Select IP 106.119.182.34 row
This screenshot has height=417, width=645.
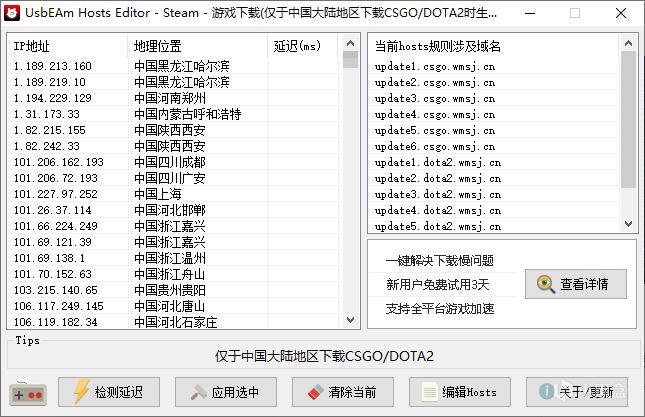coord(175,322)
